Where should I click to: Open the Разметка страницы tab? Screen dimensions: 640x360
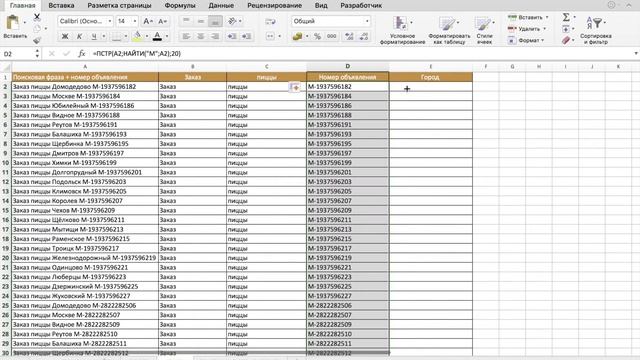(x=119, y=5)
